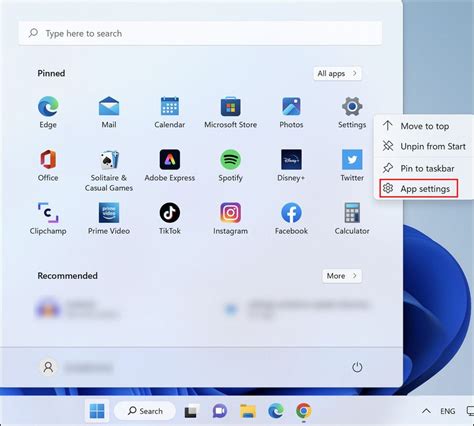
Task: Open Microsoft Store
Action: point(230,112)
